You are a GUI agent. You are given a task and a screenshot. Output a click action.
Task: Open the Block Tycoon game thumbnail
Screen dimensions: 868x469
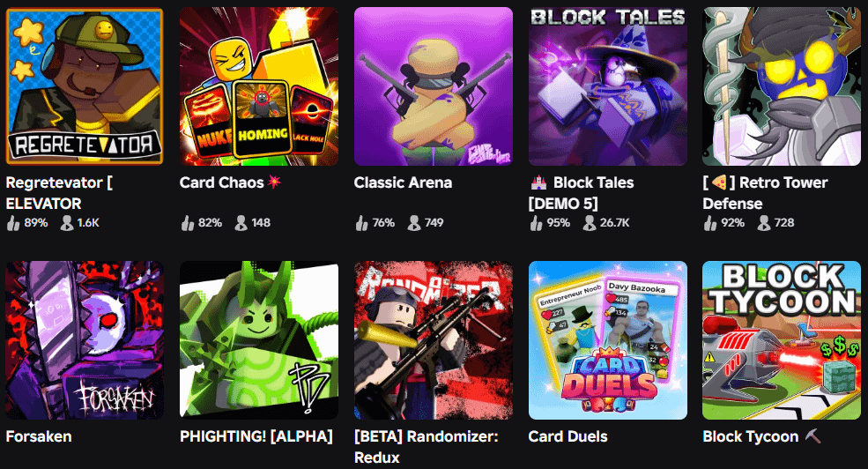782,340
